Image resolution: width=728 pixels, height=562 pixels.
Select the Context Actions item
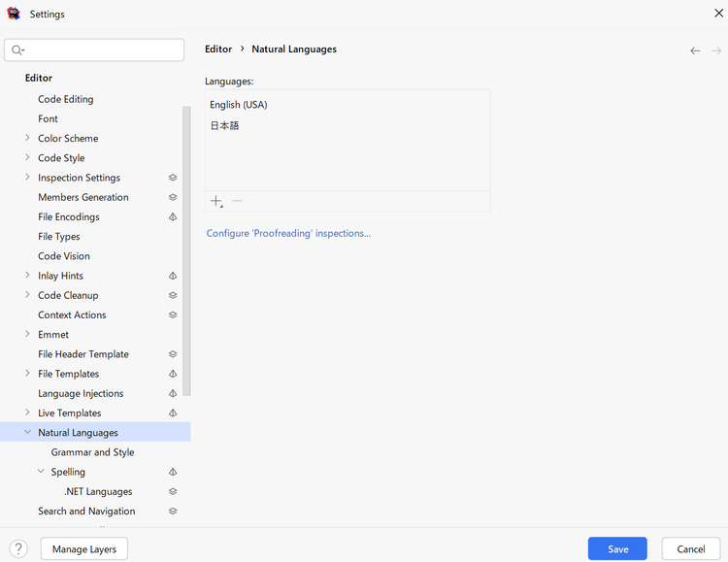(72, 314)
